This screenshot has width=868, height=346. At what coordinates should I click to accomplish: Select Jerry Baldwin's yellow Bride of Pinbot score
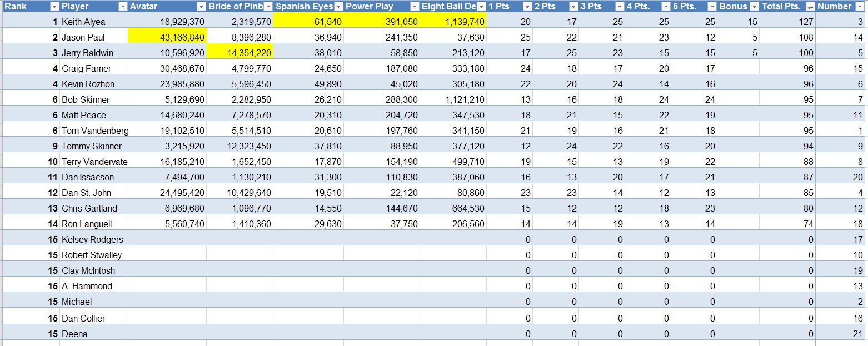240,53
